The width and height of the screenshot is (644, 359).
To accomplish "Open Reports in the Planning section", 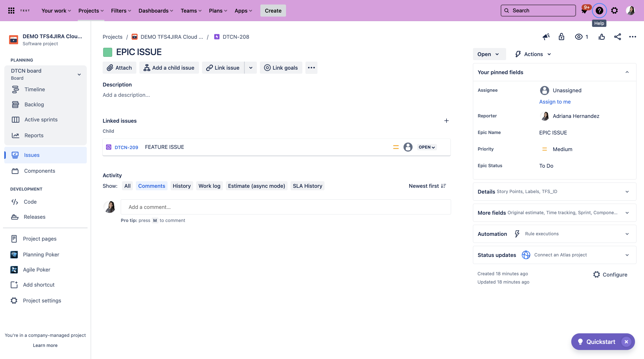I will [x=34, y=135].
